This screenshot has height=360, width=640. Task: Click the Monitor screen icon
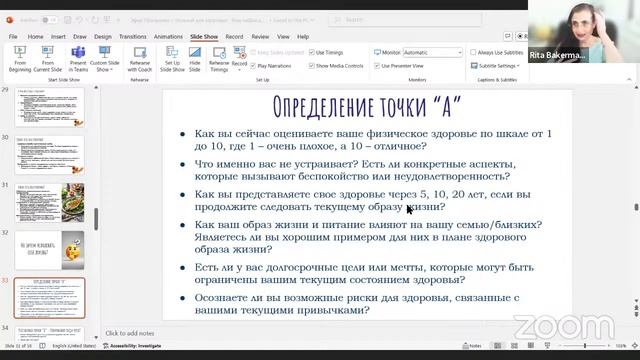[377, 52]
